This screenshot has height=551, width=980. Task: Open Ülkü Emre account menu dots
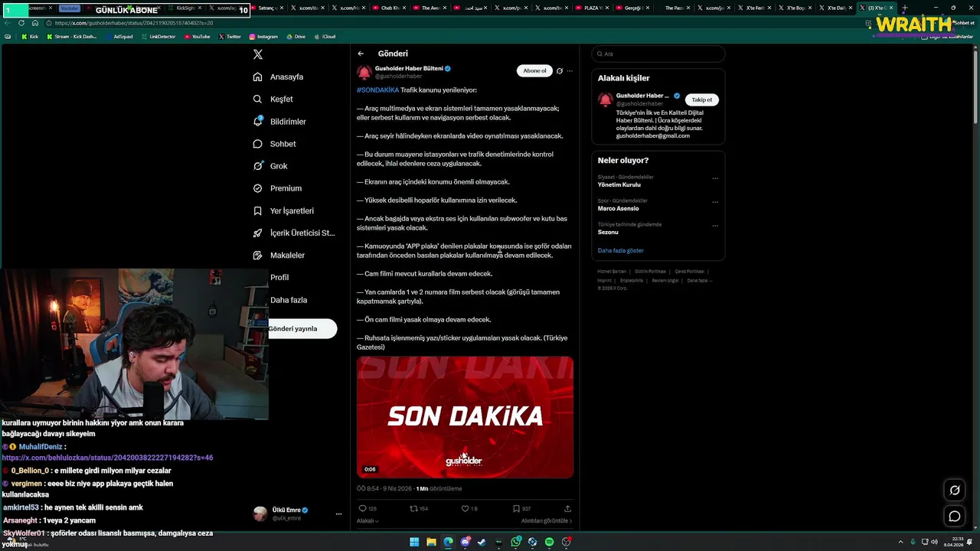pos(338,514)
